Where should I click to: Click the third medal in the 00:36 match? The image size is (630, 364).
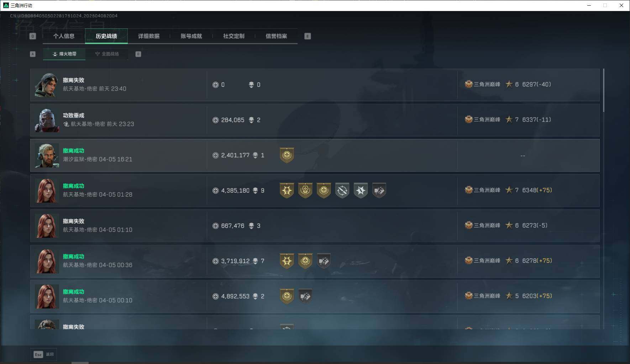click(324, 261)
